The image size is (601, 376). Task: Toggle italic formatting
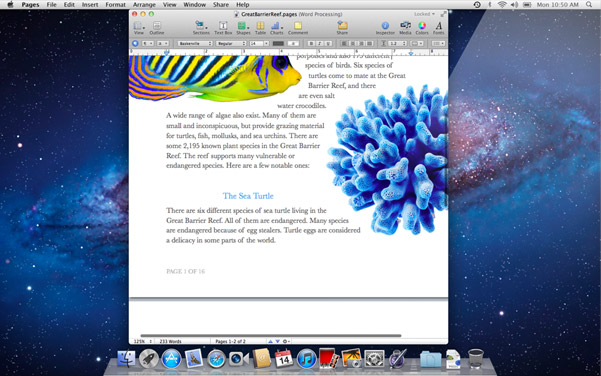tap(319, 43)
